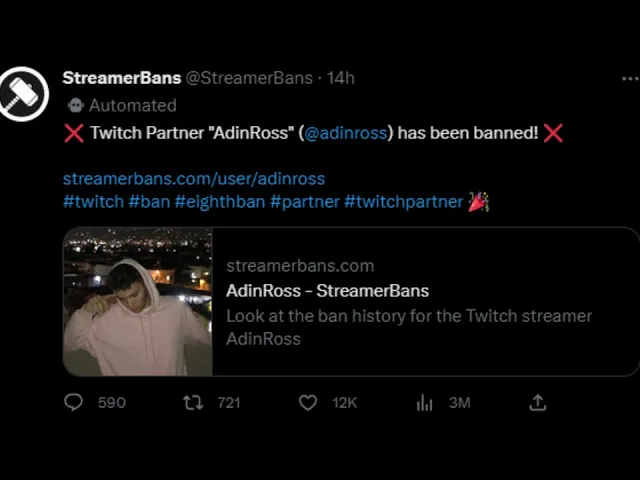Screen dimensions: 640x480
Task: Share the tweet using the share icon
Action: coord(538,402)
